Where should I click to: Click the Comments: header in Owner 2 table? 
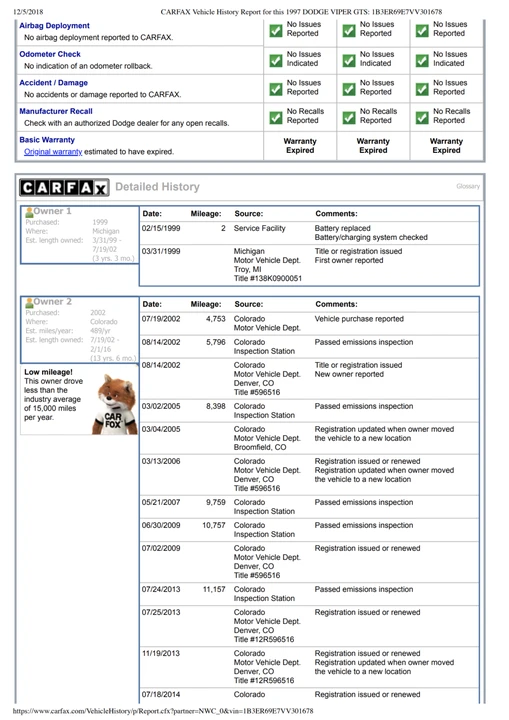click(x=336, y=304)
